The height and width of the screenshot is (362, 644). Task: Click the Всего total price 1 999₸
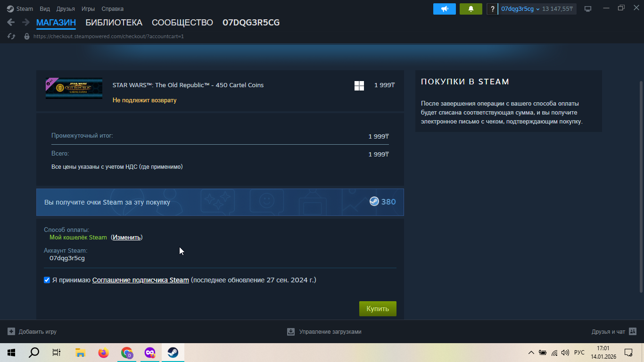[379, 154]
